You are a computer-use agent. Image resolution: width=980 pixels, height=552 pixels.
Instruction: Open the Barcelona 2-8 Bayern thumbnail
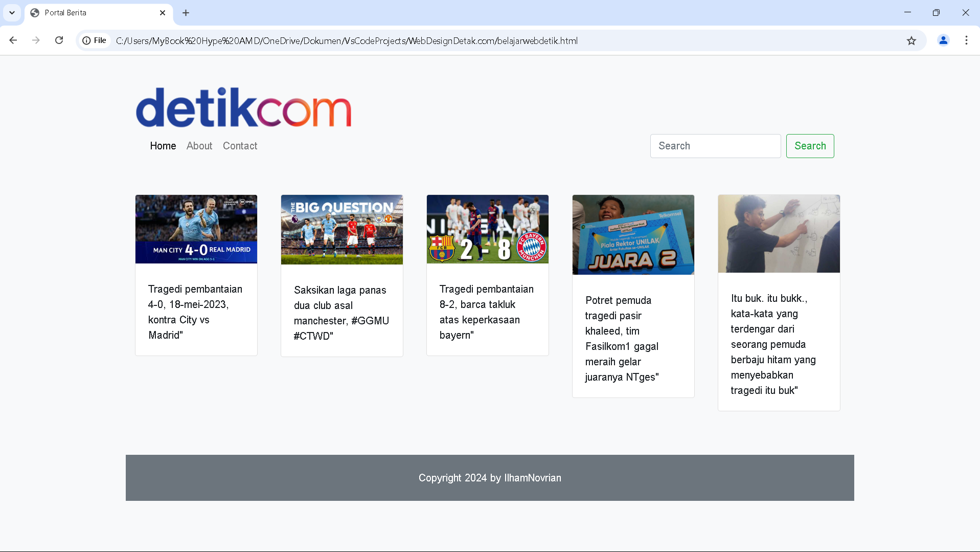tap(488, 229)
